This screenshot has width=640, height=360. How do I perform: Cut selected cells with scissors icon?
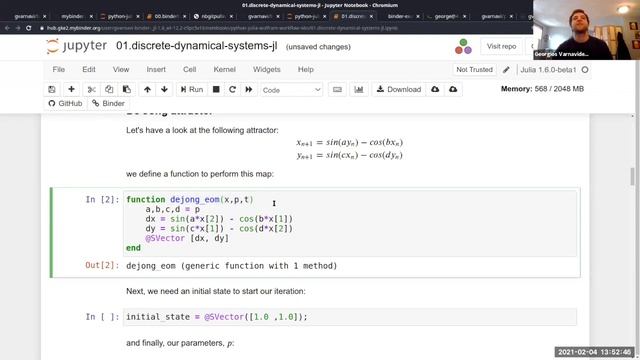(91, 89)
